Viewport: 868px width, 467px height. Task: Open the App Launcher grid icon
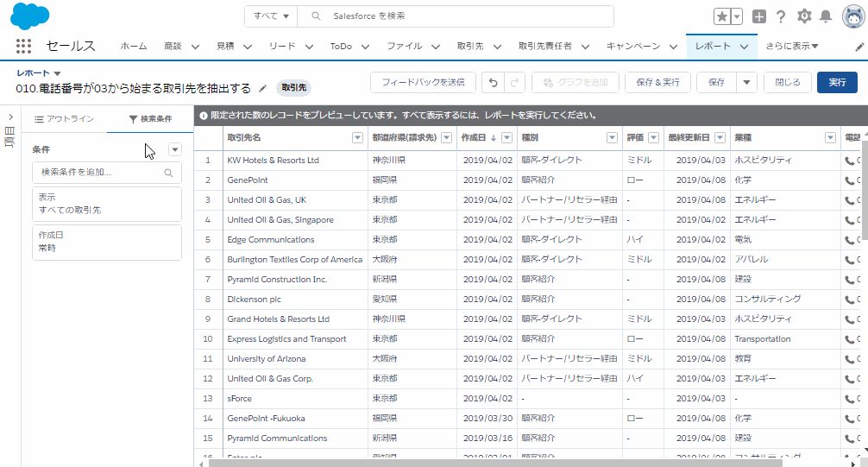23,47
